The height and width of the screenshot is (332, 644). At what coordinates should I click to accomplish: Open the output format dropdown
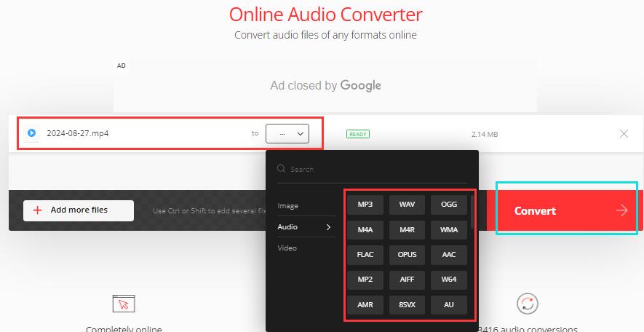[x=287, y=133]
